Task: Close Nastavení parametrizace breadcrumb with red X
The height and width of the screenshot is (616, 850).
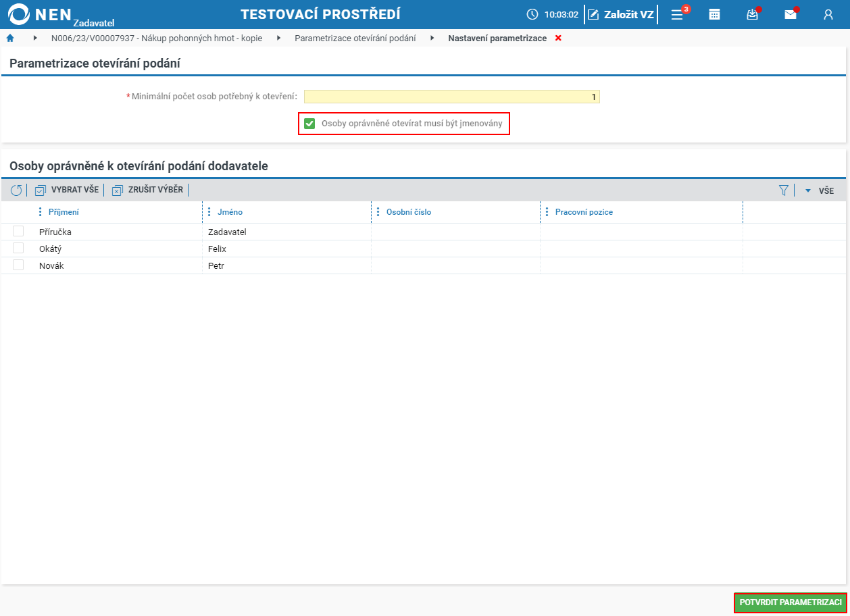Action: [558, 38]
